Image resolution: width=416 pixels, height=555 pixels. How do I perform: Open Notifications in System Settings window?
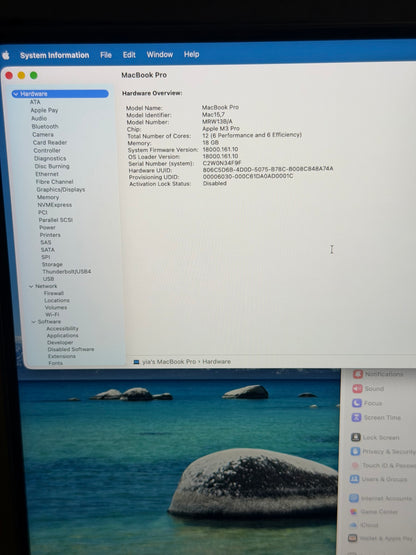pos(378,374)
